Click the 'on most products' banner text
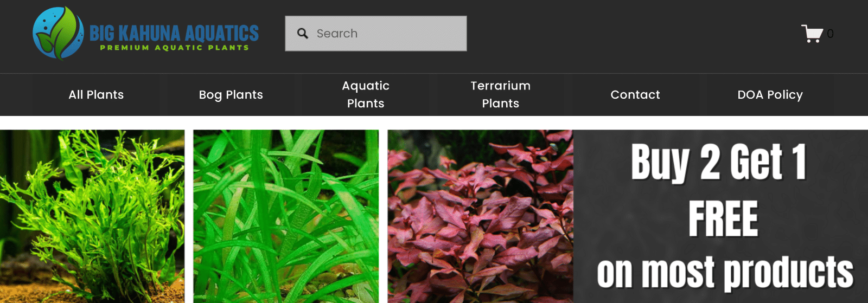The image size is (868, 303). tap(725, 273)
